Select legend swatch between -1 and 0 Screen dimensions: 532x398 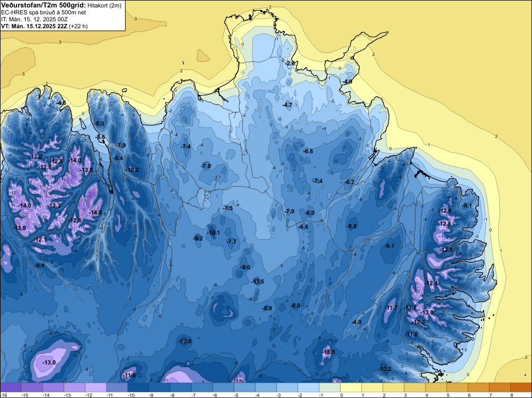[x=330, y=387]
